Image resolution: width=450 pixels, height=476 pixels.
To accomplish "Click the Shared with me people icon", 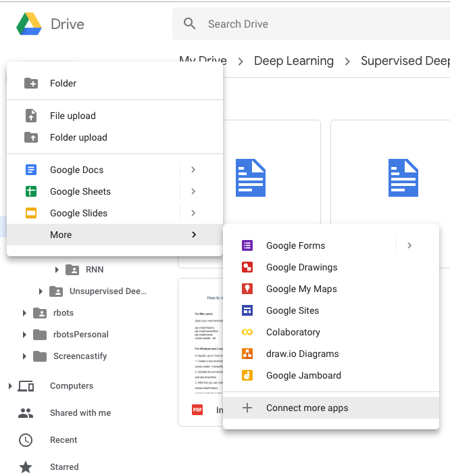I will click(x=26, y=413).
